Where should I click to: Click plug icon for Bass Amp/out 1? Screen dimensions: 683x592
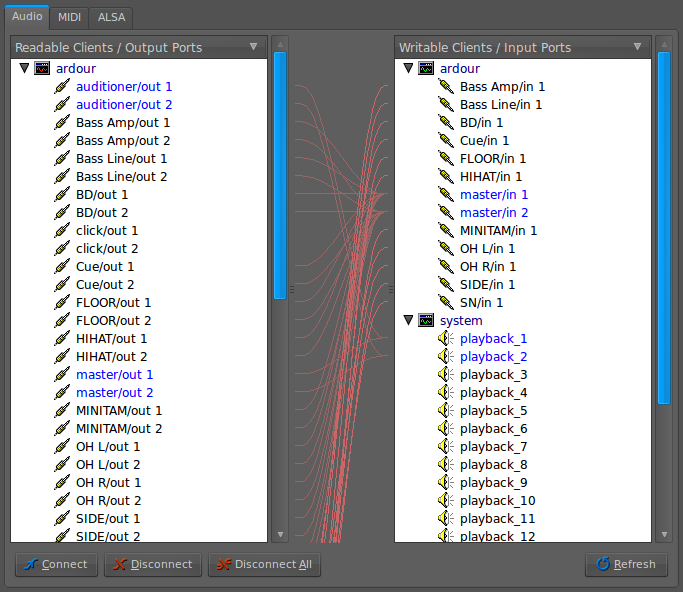(x=62, y=123)
